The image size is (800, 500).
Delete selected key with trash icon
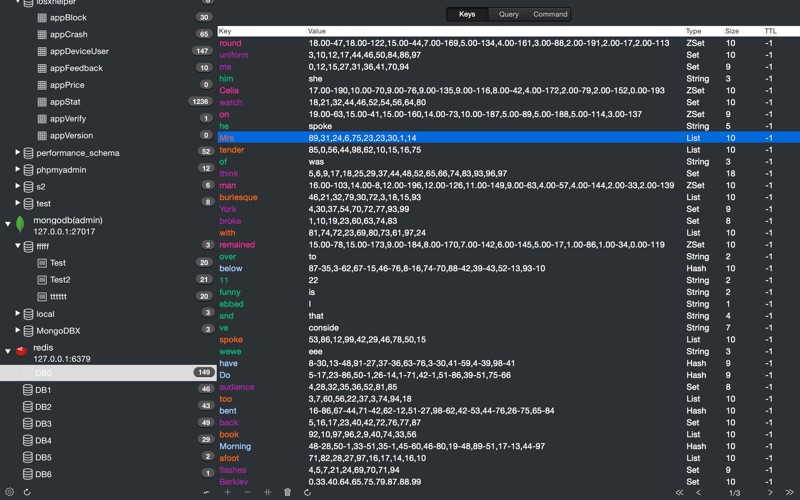coord(287,492)
